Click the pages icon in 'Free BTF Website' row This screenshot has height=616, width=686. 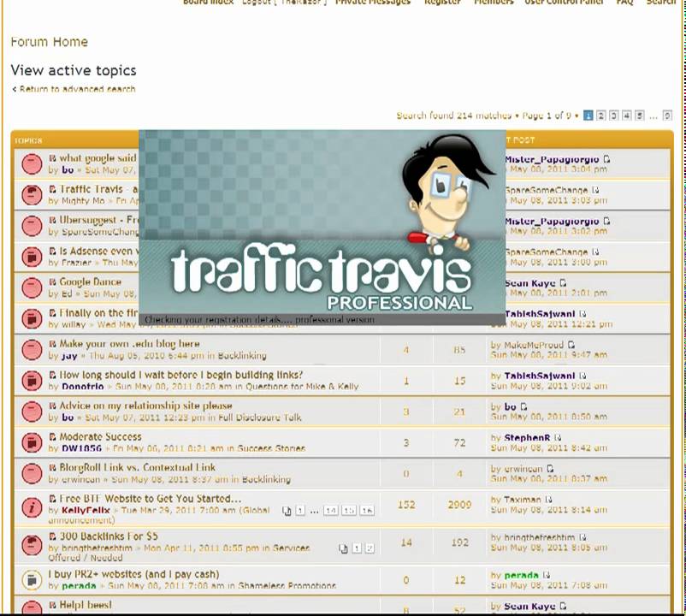(x=287, y=511)
